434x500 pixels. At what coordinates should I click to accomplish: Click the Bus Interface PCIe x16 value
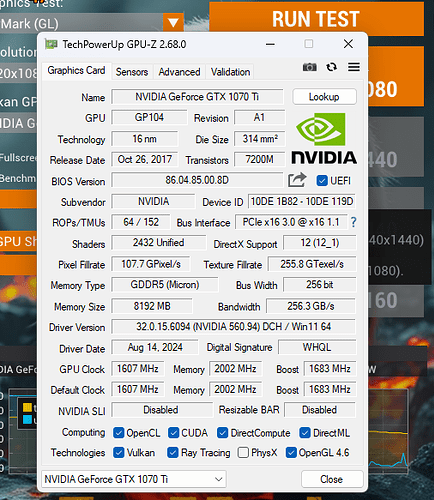tap(291, 222)
